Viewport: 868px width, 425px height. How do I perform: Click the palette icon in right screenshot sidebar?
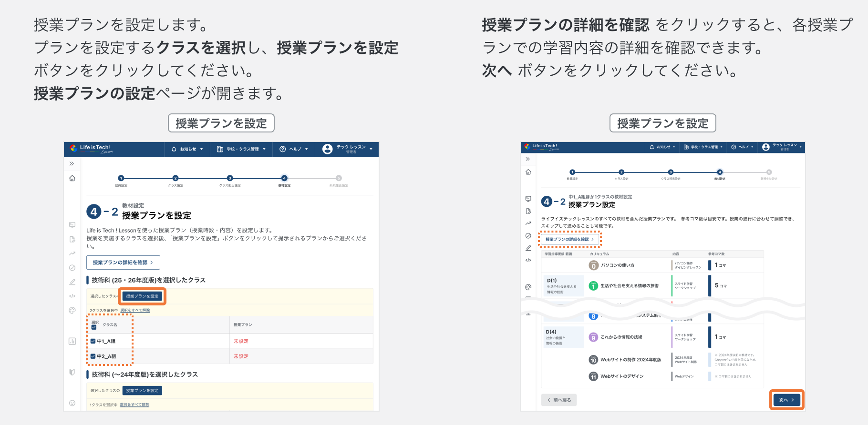pos(528,287)
